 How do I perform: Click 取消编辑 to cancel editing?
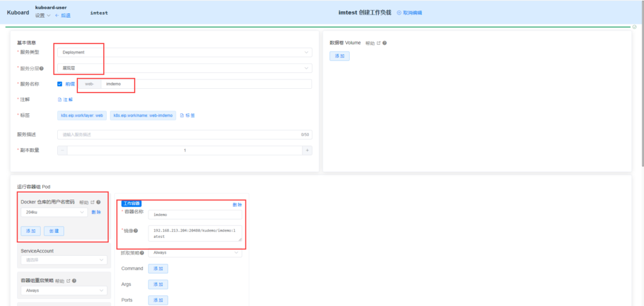pyautogui.click(x=409, y=13)
